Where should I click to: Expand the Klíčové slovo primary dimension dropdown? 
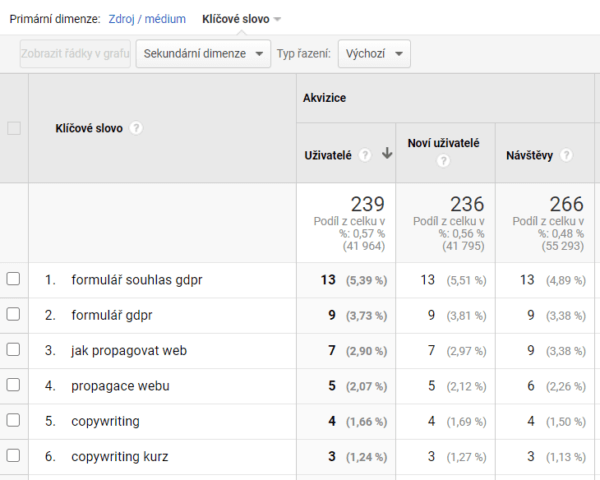point(241,19)
